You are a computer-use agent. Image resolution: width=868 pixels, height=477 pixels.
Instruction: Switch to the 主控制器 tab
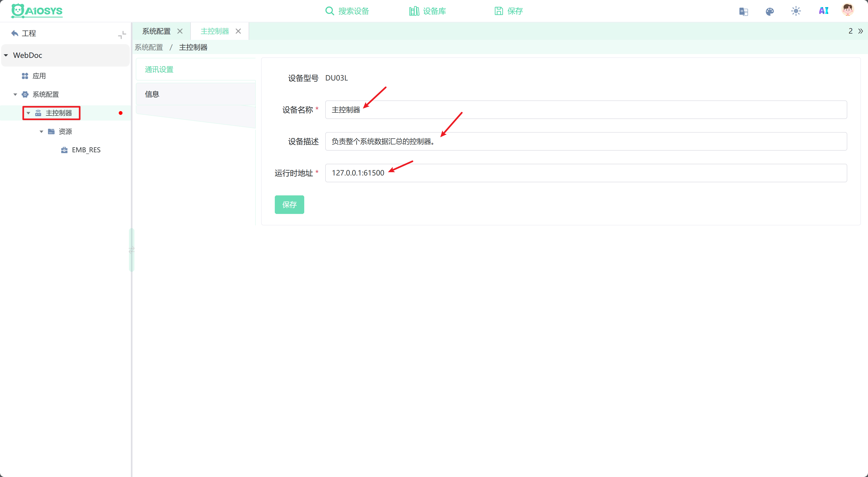point(215,31)
